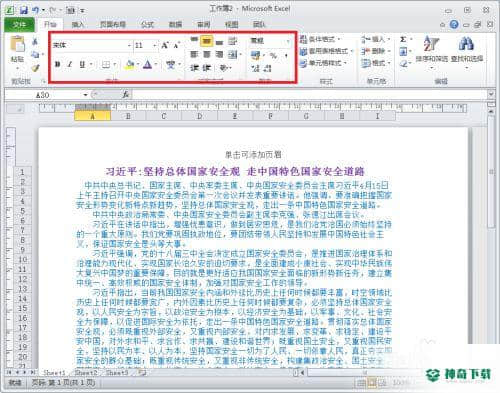Click the Merge and Center icon

[233, 54]
